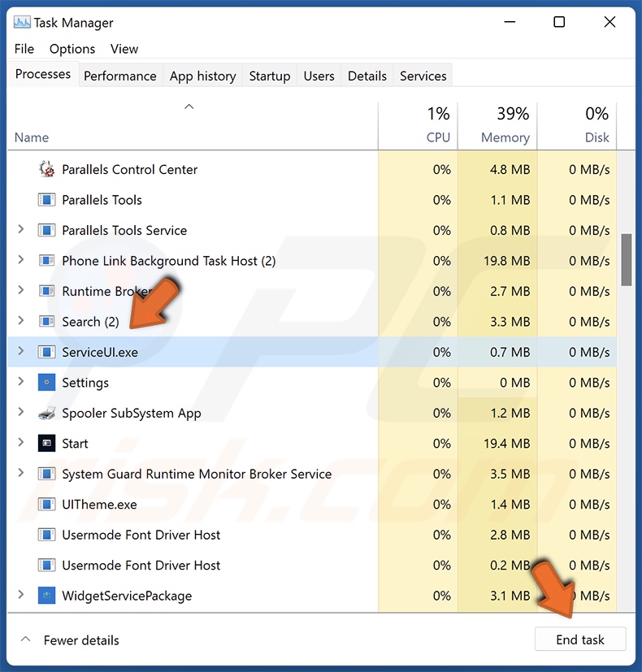642x672 pixels.
Task: Click the second Usermode Font Driver Host icon
Action: pos(46,565)
